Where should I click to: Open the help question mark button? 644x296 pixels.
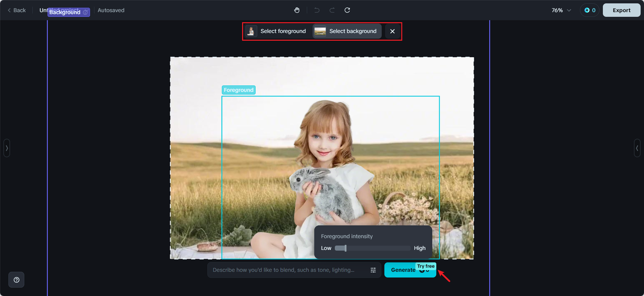point(17,280)
